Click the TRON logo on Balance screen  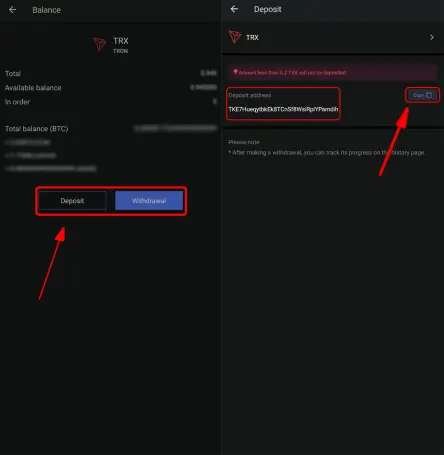100,44
